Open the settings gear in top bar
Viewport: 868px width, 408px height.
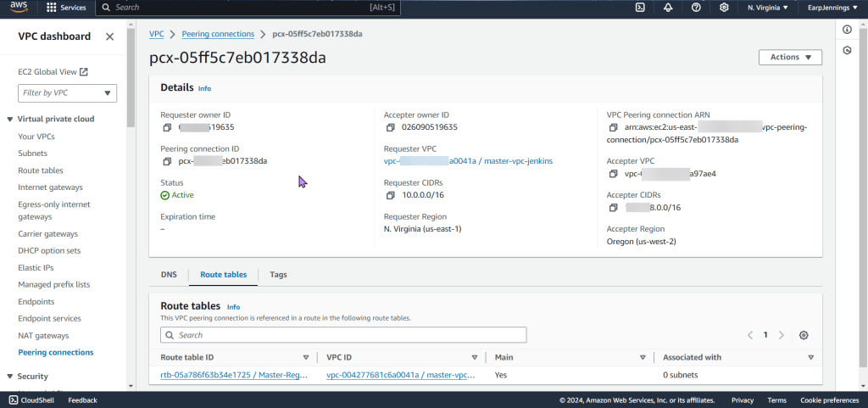724,8
